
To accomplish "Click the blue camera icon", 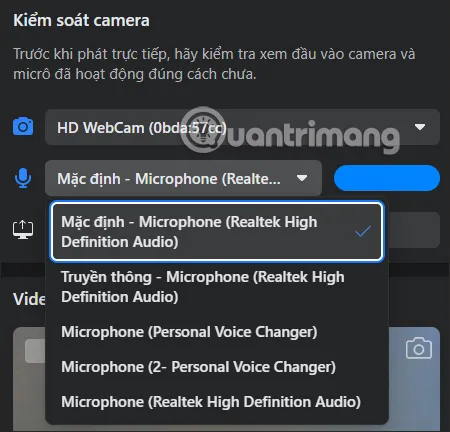I will (23, 126).
